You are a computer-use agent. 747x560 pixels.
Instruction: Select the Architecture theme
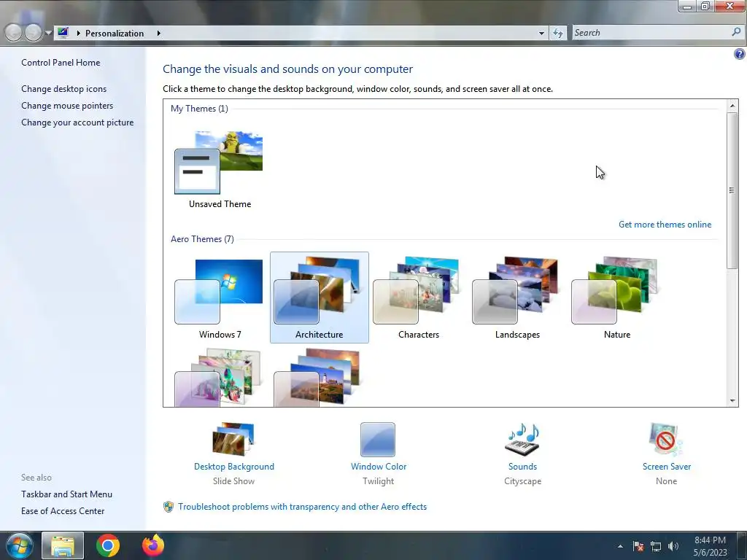pos(320,297)
